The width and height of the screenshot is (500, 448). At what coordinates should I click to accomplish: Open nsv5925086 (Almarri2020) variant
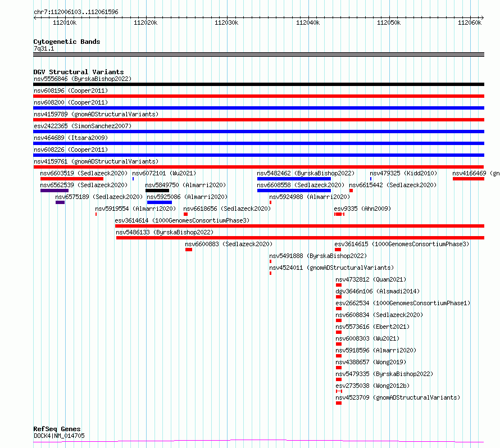click(x=187, y=197)
